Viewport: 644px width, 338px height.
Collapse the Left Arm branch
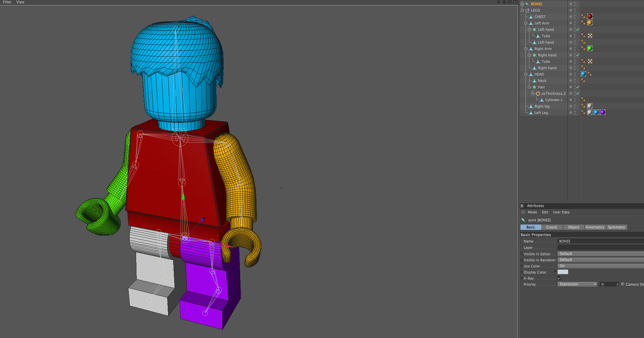pos(526,23)
